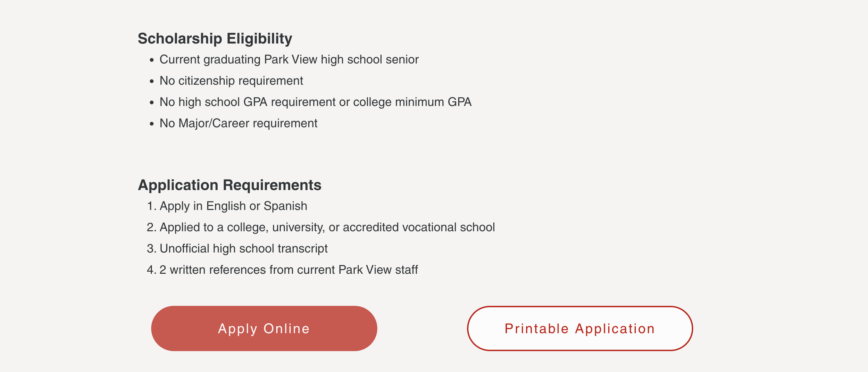Click the Scholarship Eligibility heading
The width and height of the screenshot is (868, 372).
[x=215, y=38]
